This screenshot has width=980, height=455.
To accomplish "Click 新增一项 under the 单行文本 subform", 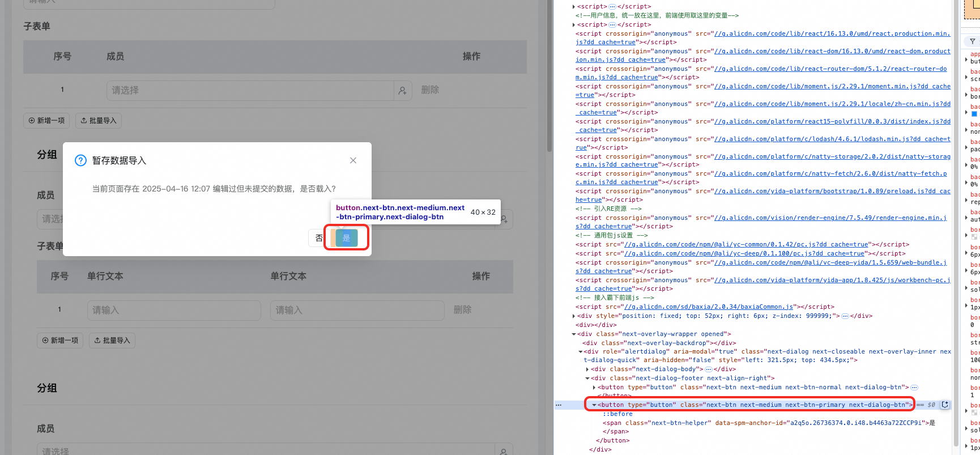I will click(x=60, y=341).
